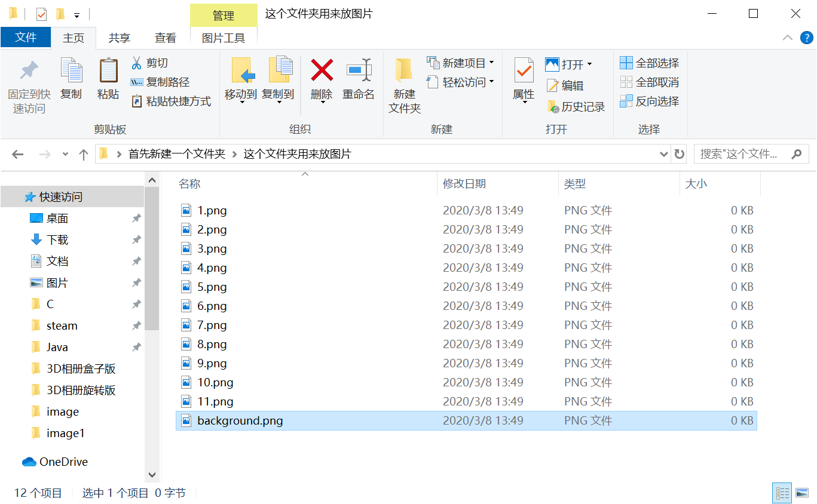The height and width of the screenshot is (504, 817).
Task: Switch to Large Icons view layout
Action: 802,493
